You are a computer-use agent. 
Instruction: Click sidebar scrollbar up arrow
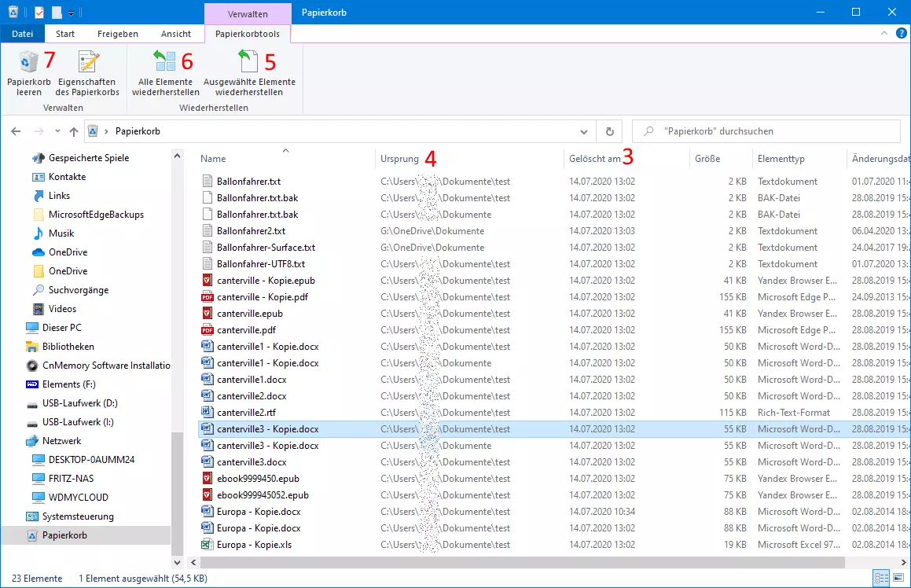pyautogui.click(x=177, y=156)
